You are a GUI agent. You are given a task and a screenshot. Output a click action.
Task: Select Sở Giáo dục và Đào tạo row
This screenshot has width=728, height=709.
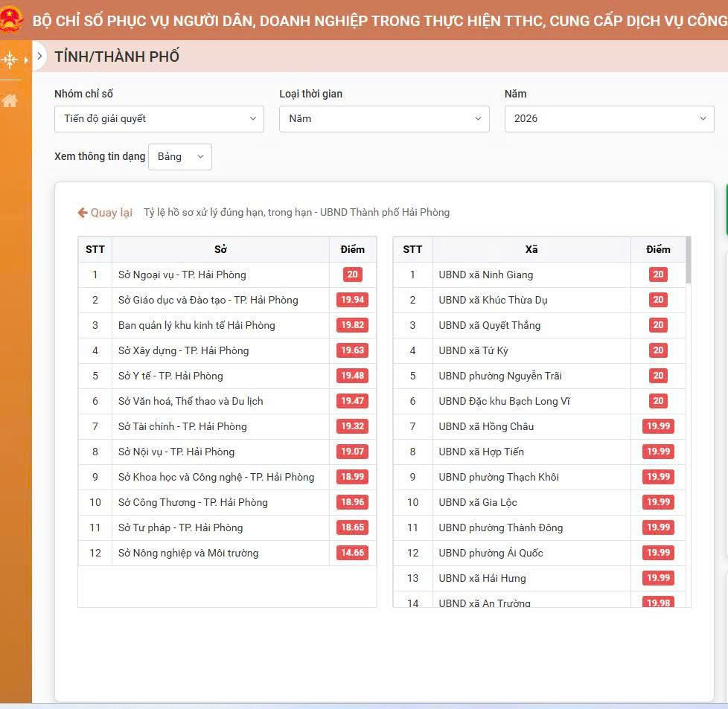click(x=208, y=300)
